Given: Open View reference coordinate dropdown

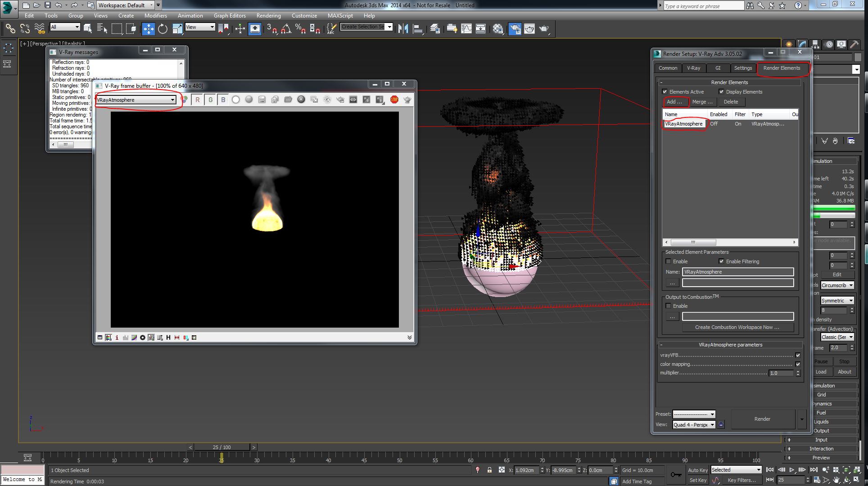Looking at the screenshot, I should (200, 27).
